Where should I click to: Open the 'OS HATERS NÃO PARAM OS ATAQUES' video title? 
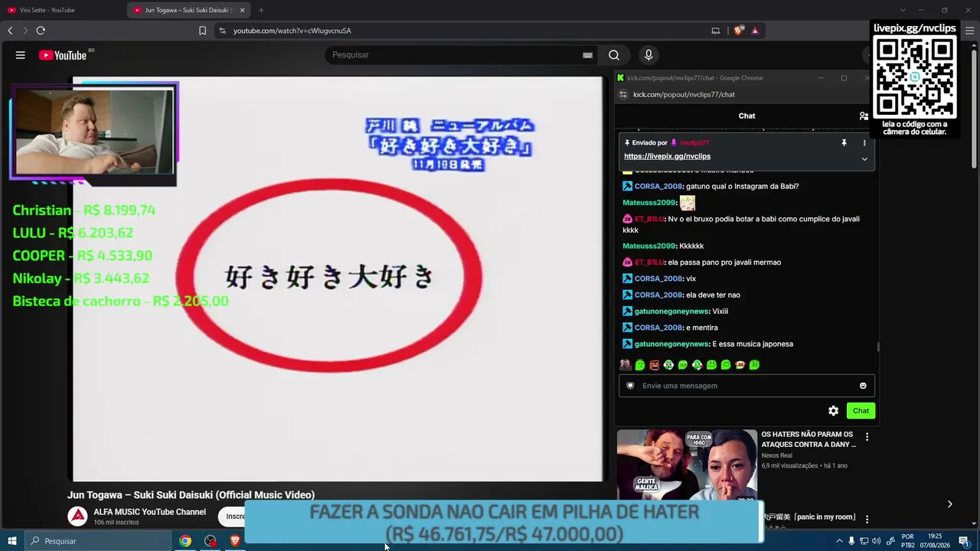808,439
